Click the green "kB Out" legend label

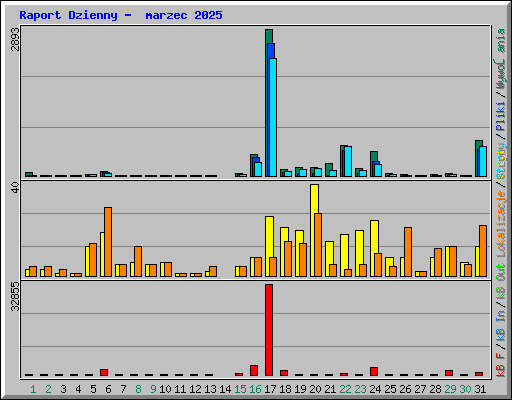tap(501, 282)
